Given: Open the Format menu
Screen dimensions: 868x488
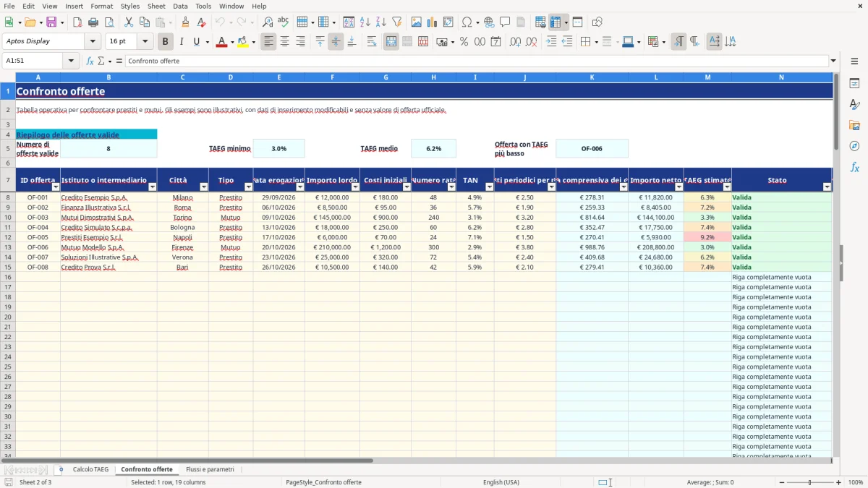Looking at the screenshot, I should [x=101, y=6].
